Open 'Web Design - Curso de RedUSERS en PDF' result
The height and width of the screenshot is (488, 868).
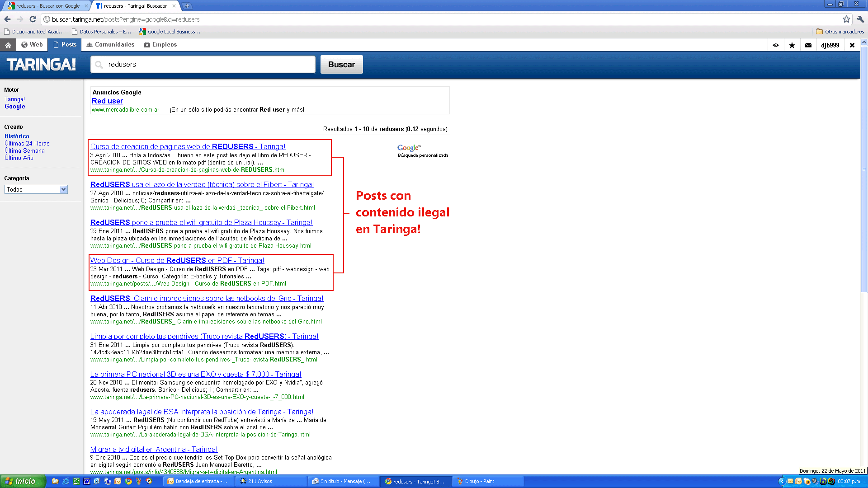(177, 260)
